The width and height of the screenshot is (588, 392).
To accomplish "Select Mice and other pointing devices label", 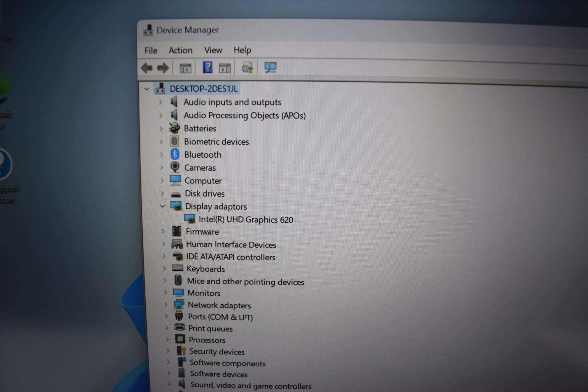I will tap(246, 282).
